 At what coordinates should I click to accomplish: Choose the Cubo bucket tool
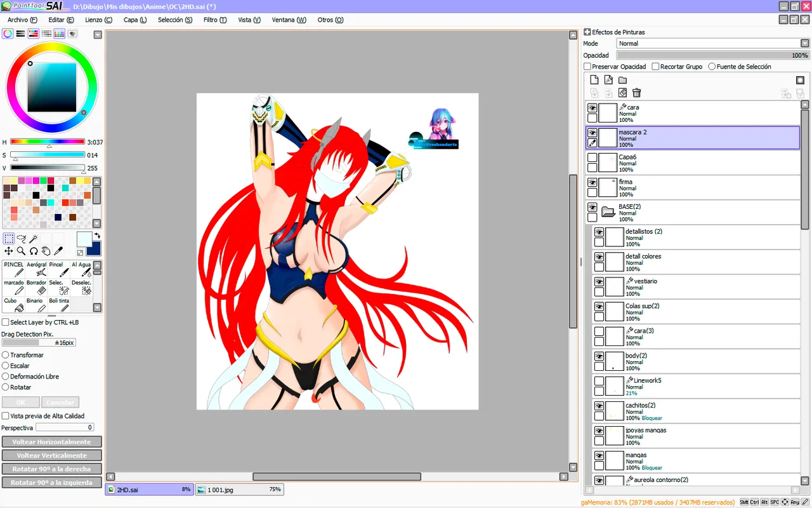pyautogui.click(x=14, y=305)
